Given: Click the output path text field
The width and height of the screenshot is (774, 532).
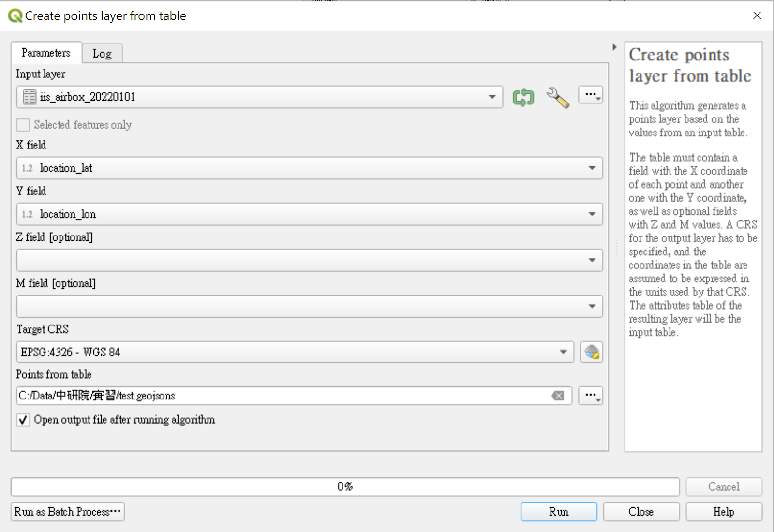Looking at the screenshot, I should 281,396.
